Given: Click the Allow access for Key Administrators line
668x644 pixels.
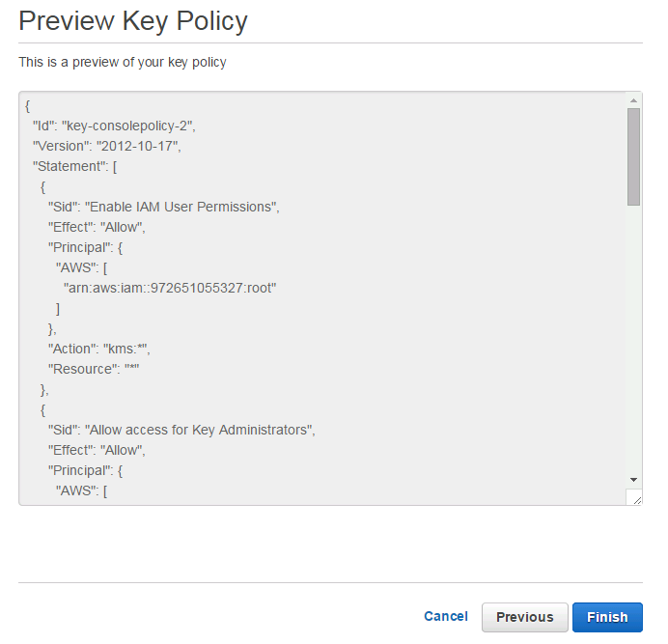Looking at the screenshot, I should point(181,430).
